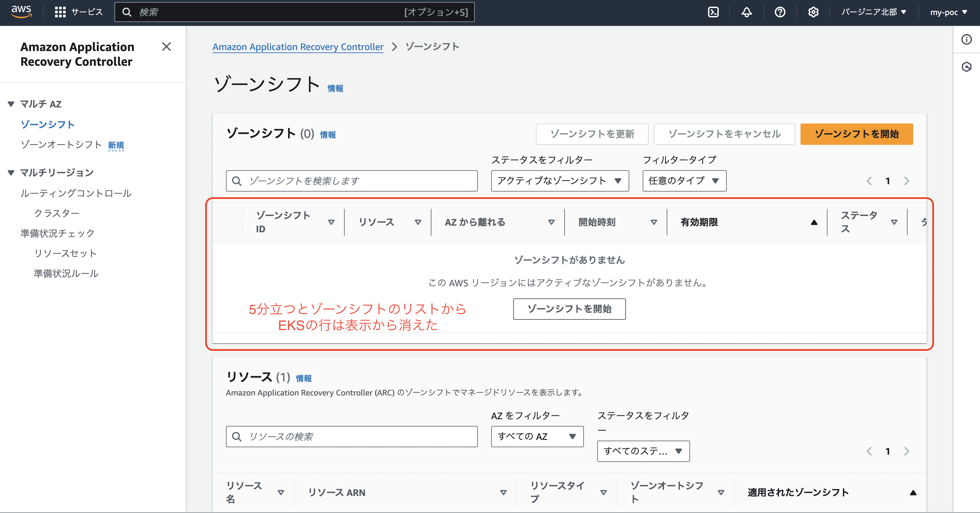Select ゾーンオートシフト in sidebar
Image resolution: width=980 pixels, height=513 pixels.
[61, 145]
